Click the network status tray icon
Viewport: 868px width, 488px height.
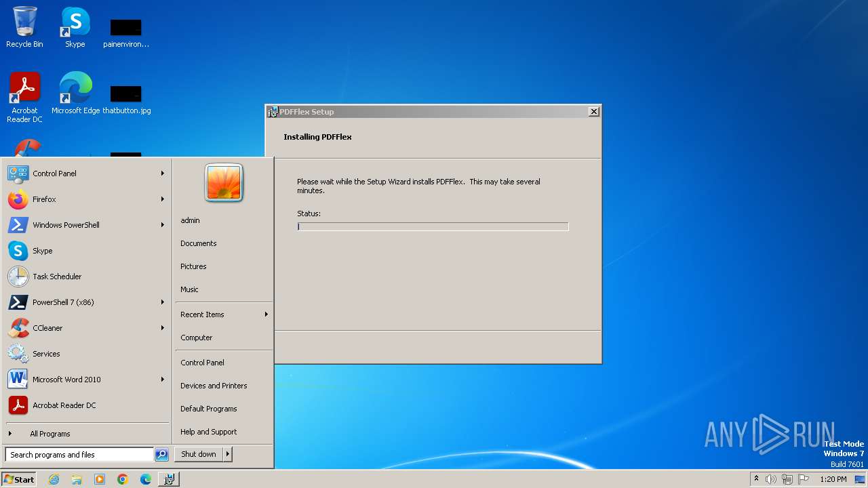[787, 479]
